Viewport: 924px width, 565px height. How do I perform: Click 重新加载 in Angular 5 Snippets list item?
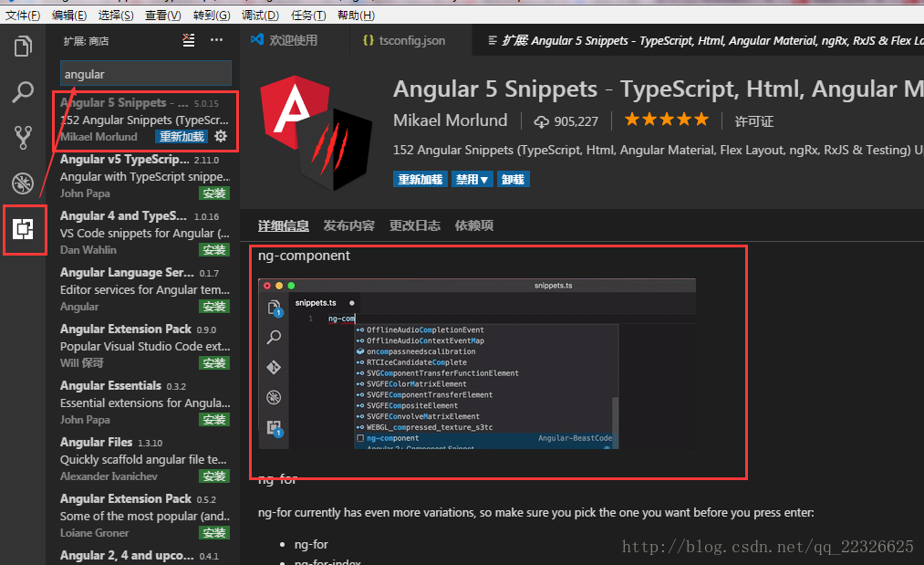pos(182,137)
